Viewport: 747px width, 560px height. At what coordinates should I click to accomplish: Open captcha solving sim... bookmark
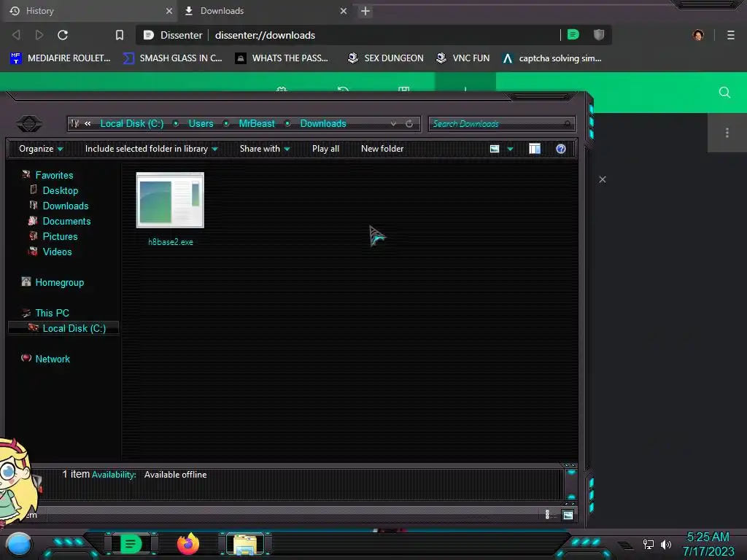(x=552, y=58)
